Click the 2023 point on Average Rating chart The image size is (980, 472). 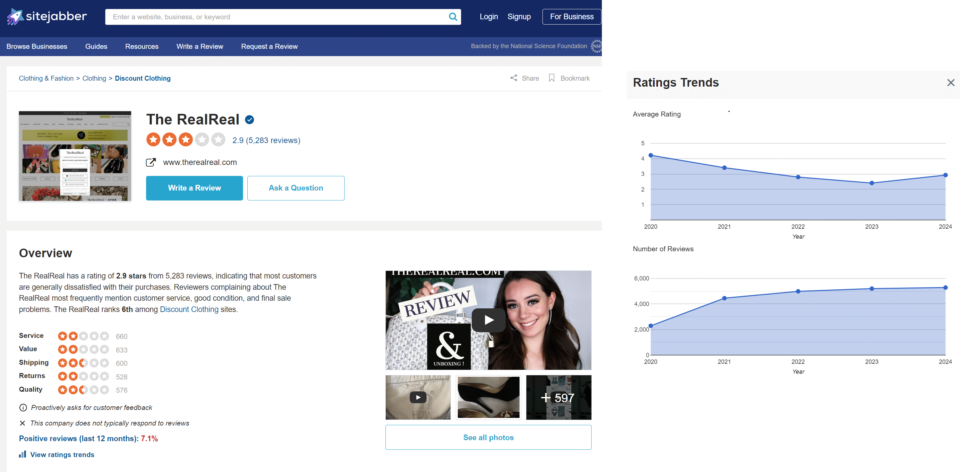(x=872, y=183)
